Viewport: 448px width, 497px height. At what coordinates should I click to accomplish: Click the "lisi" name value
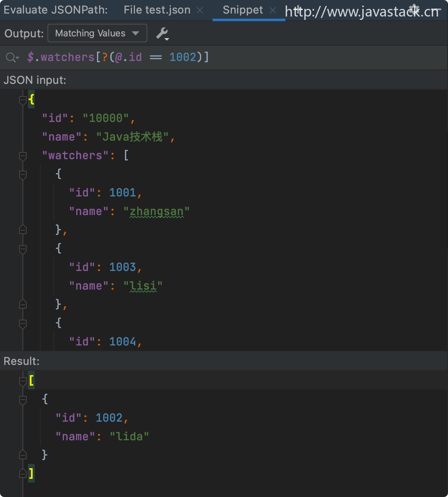[143, 286]
